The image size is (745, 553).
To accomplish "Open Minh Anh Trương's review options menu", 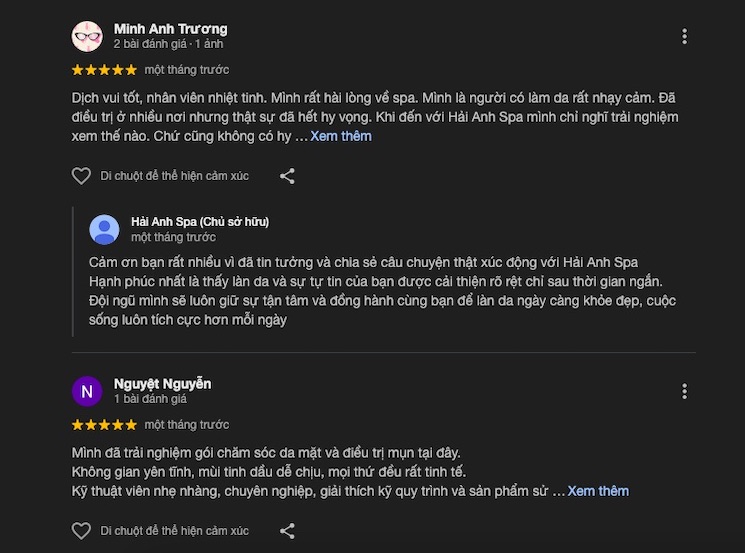I will pos(684,36).
